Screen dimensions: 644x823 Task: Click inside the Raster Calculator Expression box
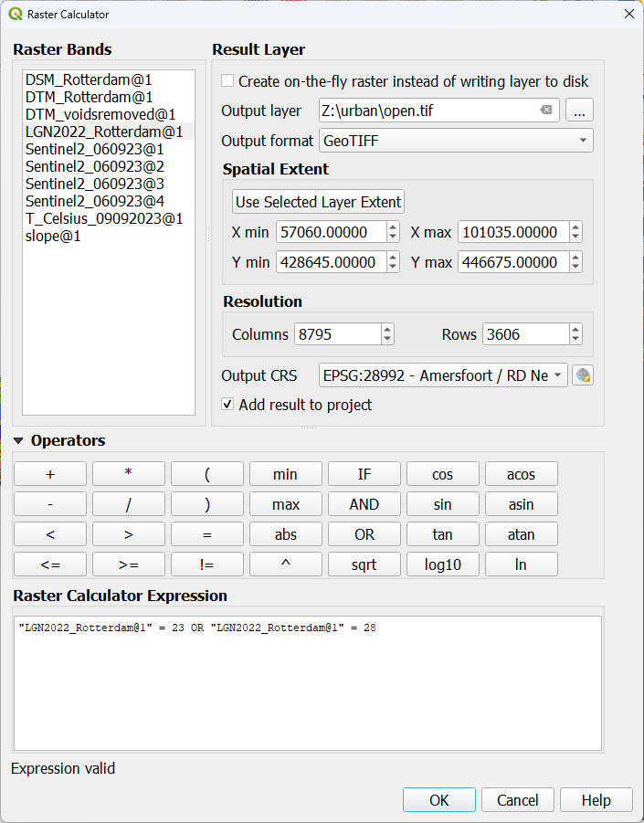click(x=308, y=683)
